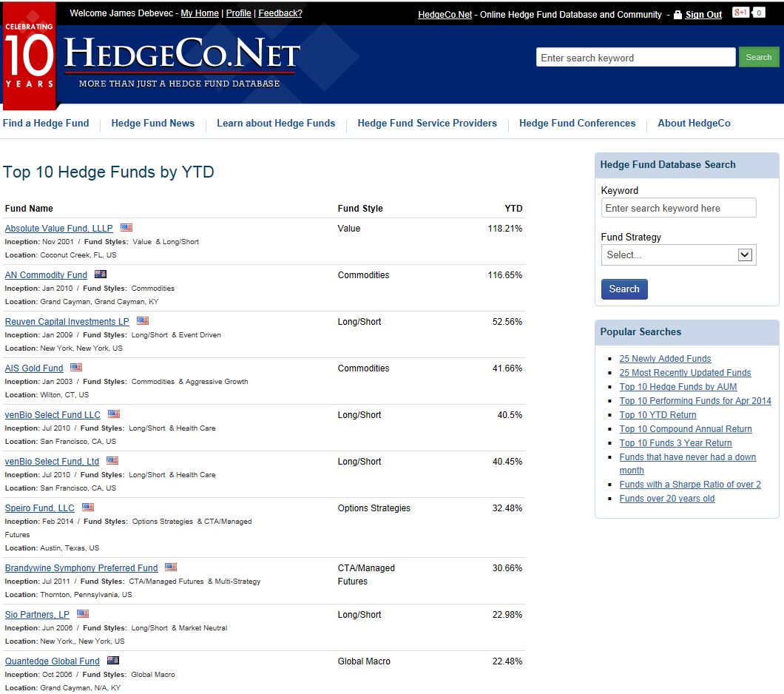Open Learn about Hedge Funds menu
The image size is (784, 694).
pos(276,123)
